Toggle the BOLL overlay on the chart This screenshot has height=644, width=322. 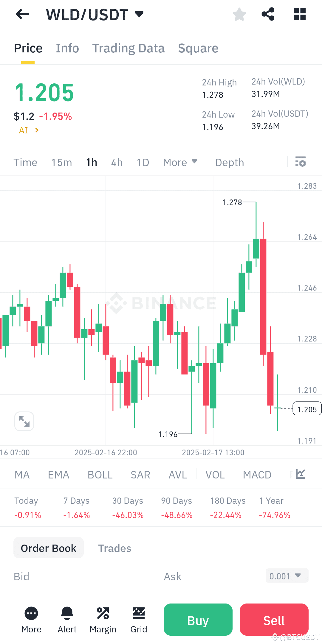[100, 475]
